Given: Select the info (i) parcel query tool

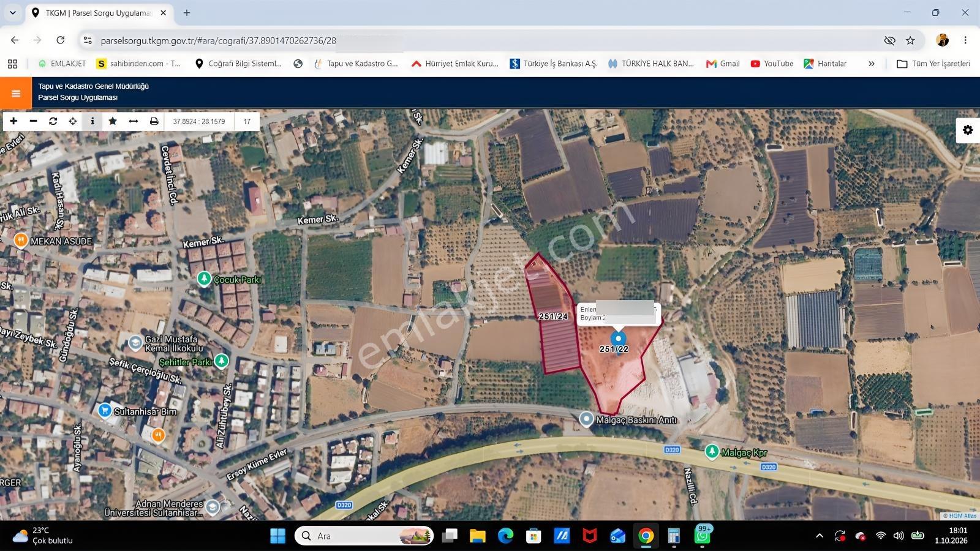Looking at the screenshot, I should coord(92,121).
